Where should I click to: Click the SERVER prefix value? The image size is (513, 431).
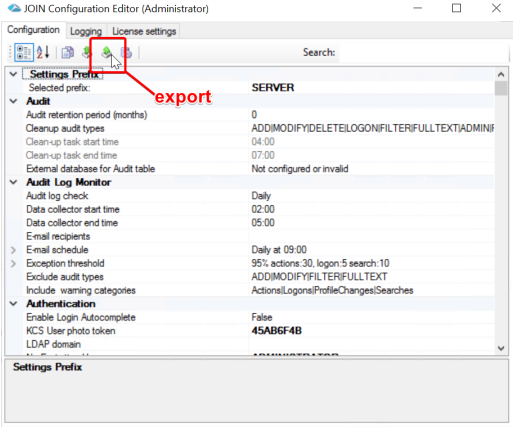[273, 88]
